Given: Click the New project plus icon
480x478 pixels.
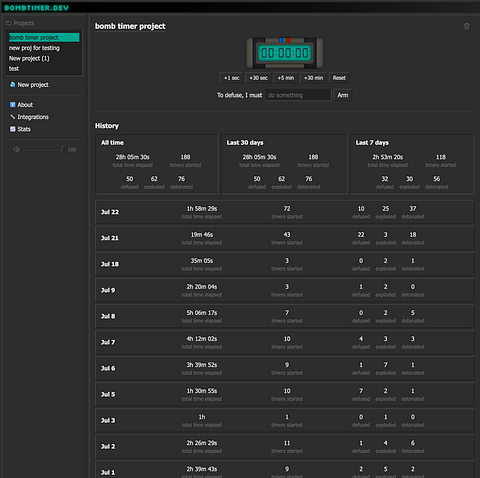Looking at the screenshot, I should (12, 85).
